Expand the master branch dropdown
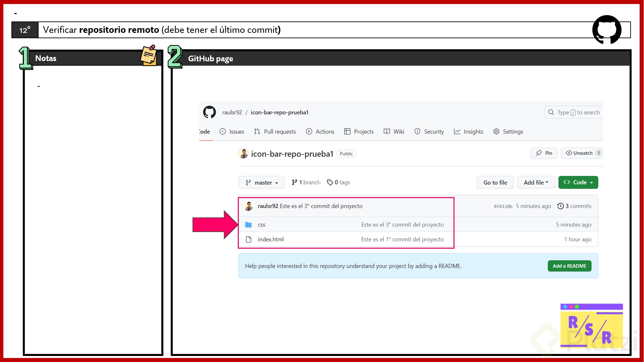 262,182
